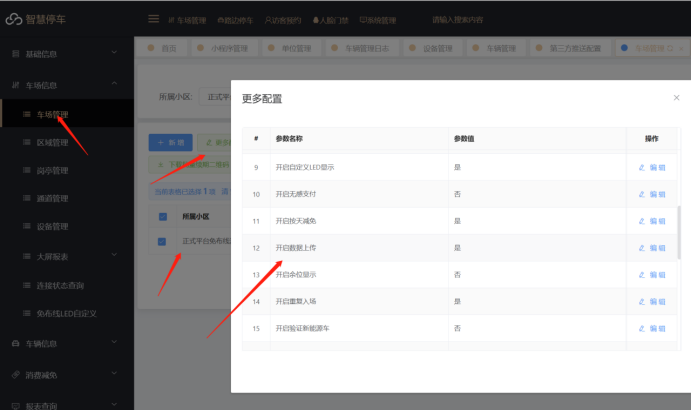Click the 否 value in the 开启无感支付 row
This screenshot has height=410, width=691.
point(457,194)
